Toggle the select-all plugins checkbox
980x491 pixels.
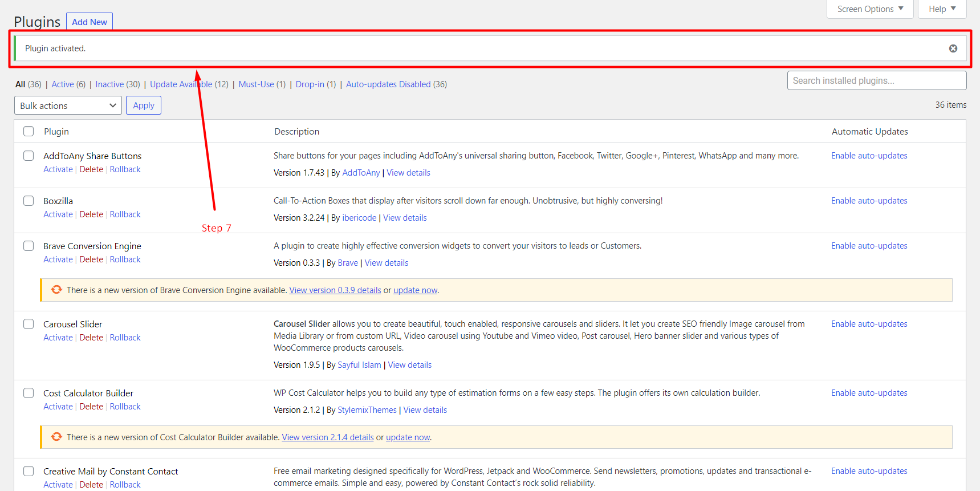click(29, 131)
